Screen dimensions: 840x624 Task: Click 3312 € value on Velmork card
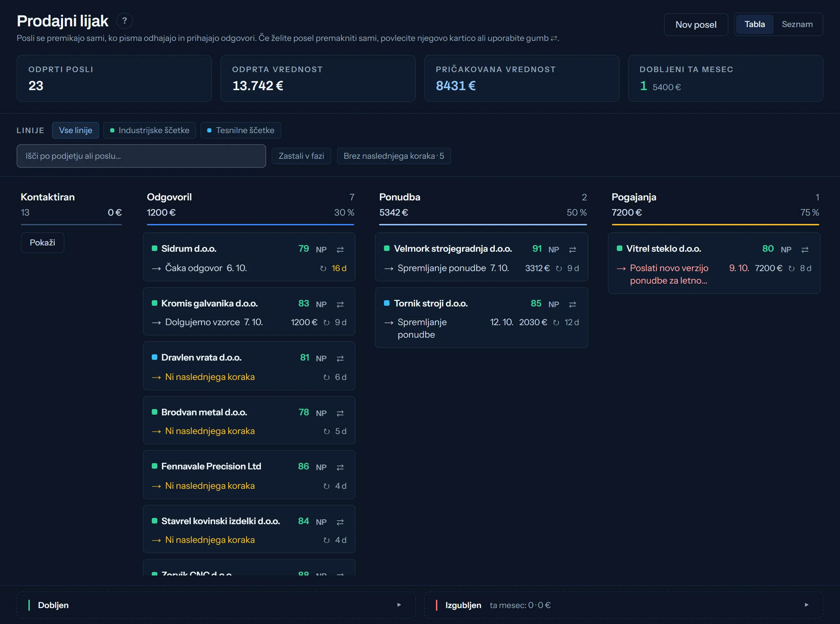(537, 268)
